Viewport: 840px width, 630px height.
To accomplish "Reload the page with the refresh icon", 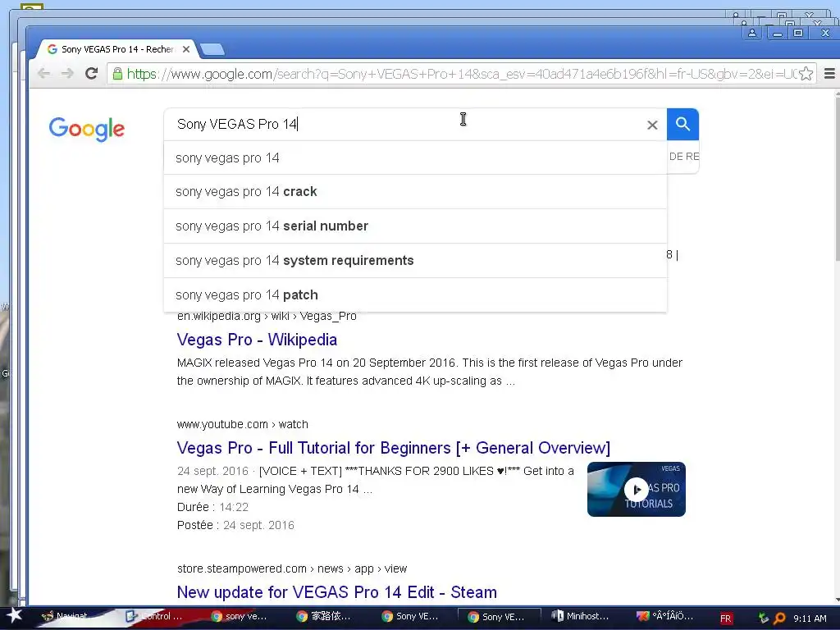I will (92, 73).
